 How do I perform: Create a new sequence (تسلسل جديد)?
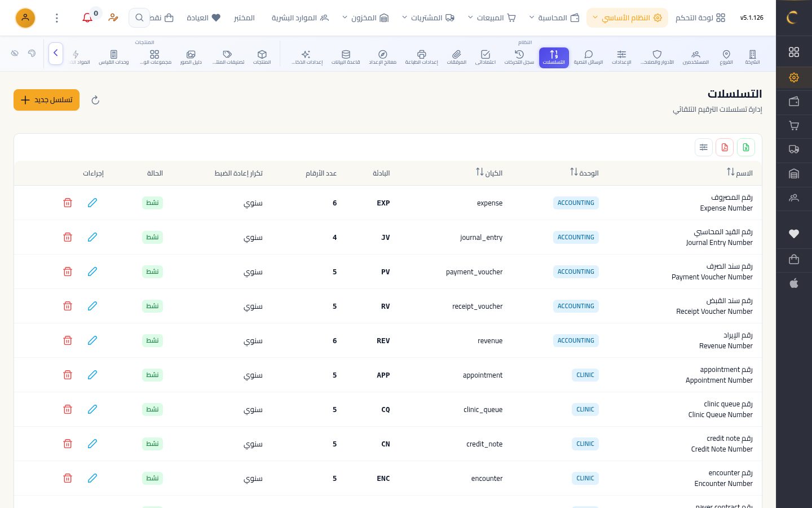tap(46, 100)
